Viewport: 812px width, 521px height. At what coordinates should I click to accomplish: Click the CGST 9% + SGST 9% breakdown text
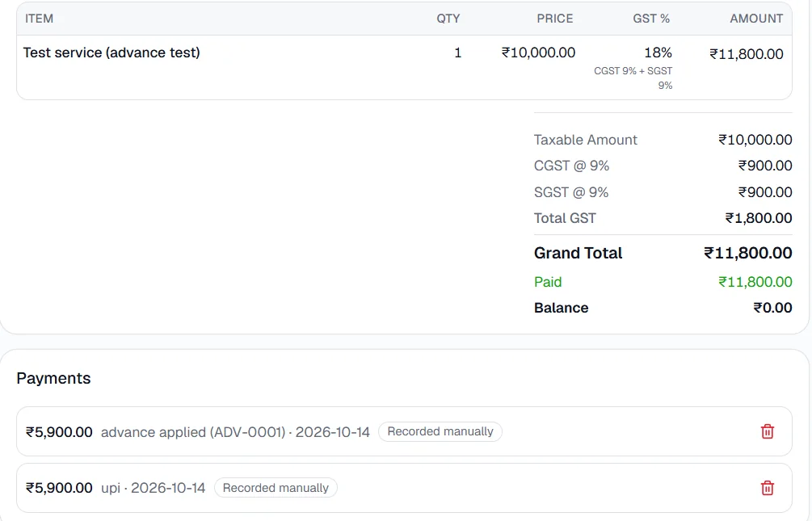pyautogui.click(x=633, y=78)
